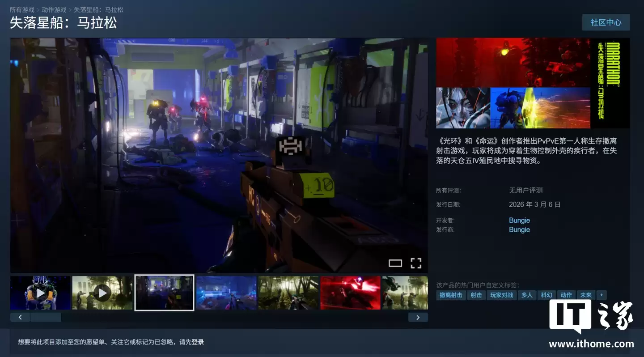
Task: Click the previous arrow in the media carousel
Action: [20, 317]
